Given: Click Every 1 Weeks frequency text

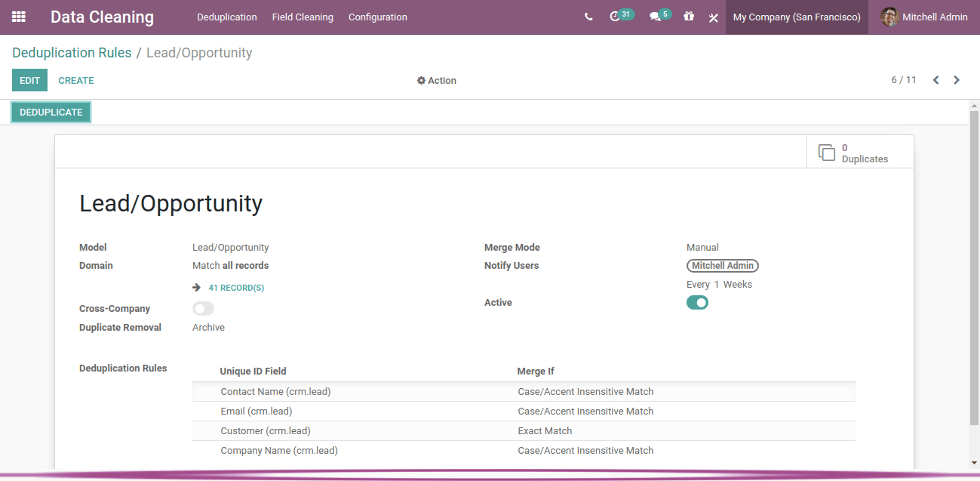Looking at the screenshot, I should (719, 285).
